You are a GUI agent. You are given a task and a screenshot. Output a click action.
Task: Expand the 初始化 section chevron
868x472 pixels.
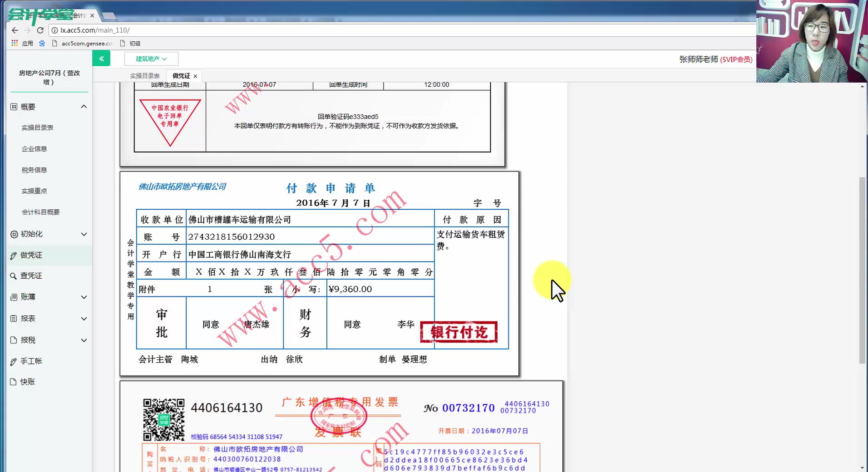pyautogui.click(x=84, y=234)
